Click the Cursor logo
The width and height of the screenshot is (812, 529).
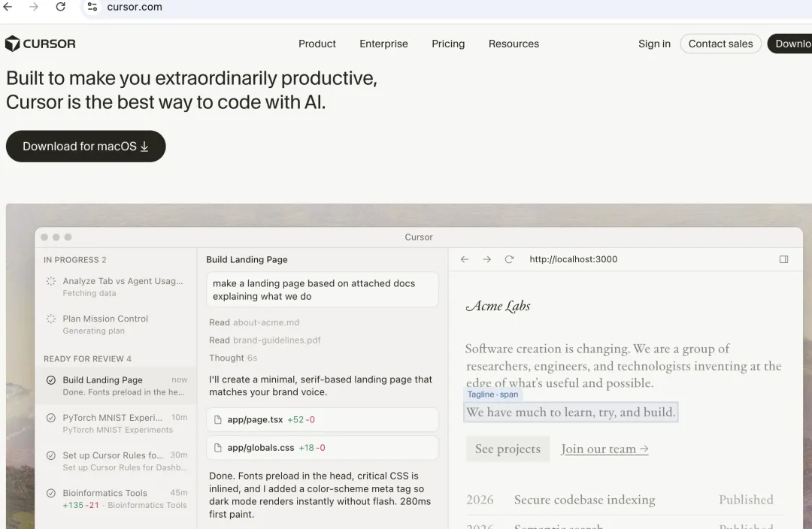point(41,44)
